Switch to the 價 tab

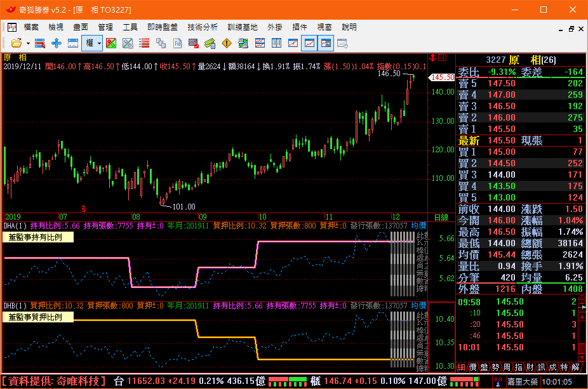(473, 367)
